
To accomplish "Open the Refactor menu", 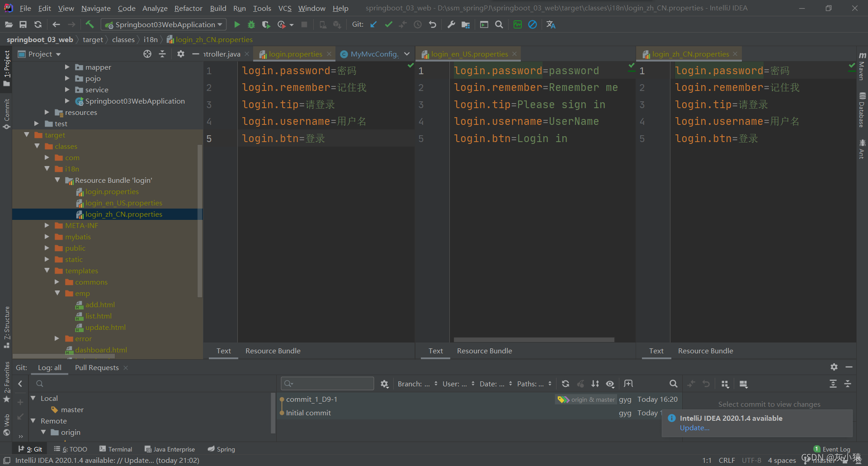I will tap(188, 8).
